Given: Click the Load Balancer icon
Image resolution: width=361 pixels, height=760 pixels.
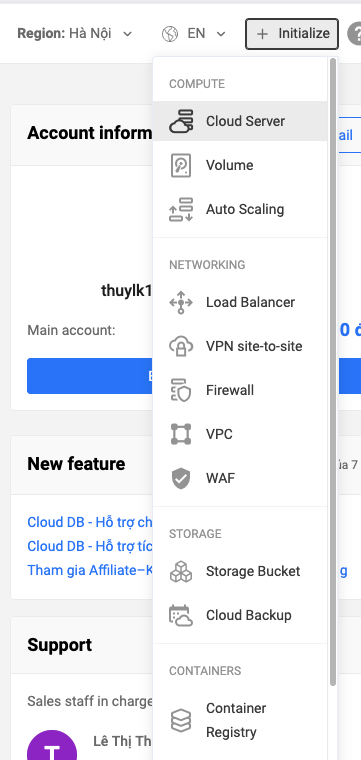Looking at the screenshot, I should coord(181,302).
